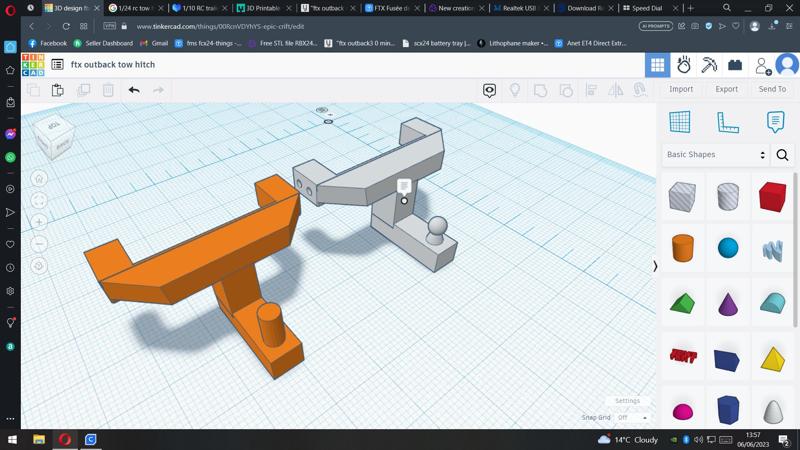Open the Bricks mode icon
800x450 pixels.
click(x=735, y=65)
